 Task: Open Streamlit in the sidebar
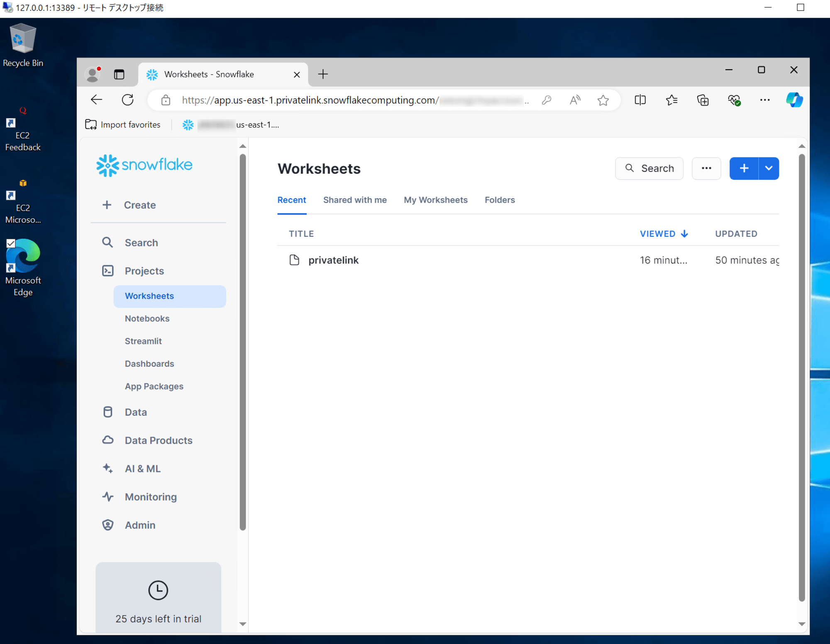(143, 341)
